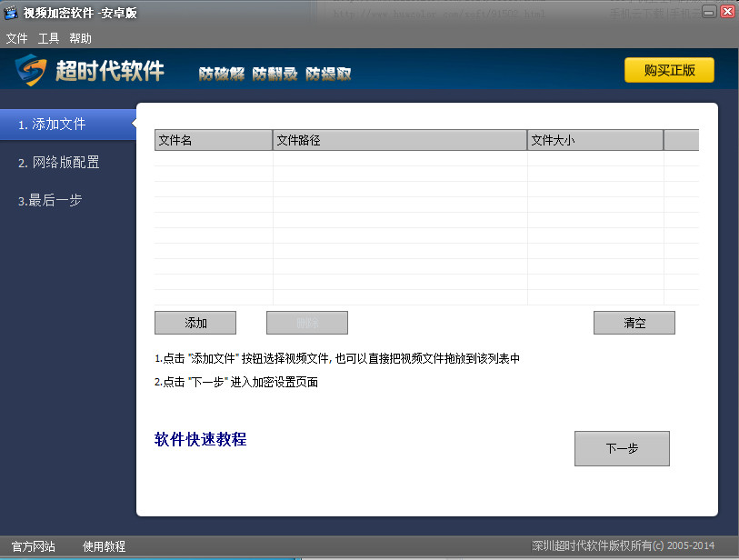
Task: Open the 工具 menu
Action: pos(47,38)
